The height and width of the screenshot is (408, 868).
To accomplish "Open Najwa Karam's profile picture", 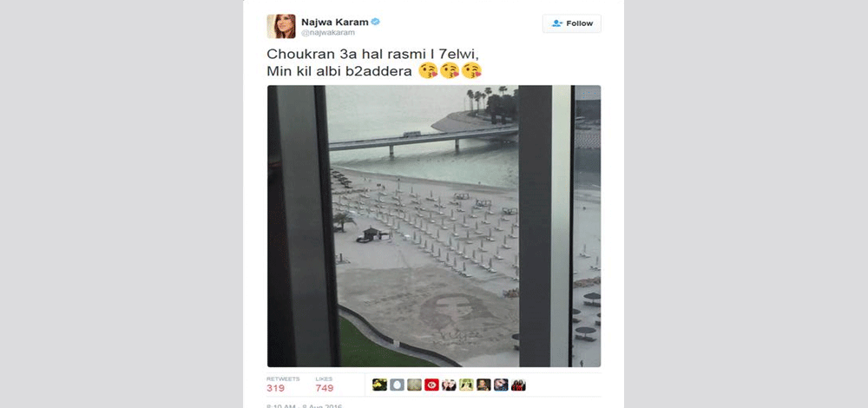I will tap(281, 27).
